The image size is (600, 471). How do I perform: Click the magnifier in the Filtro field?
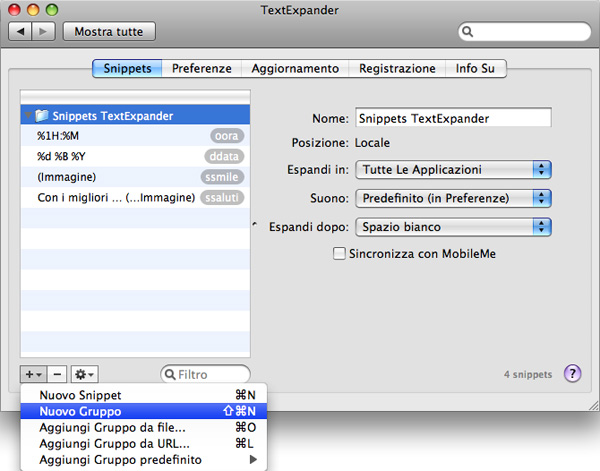coord(171,375)
